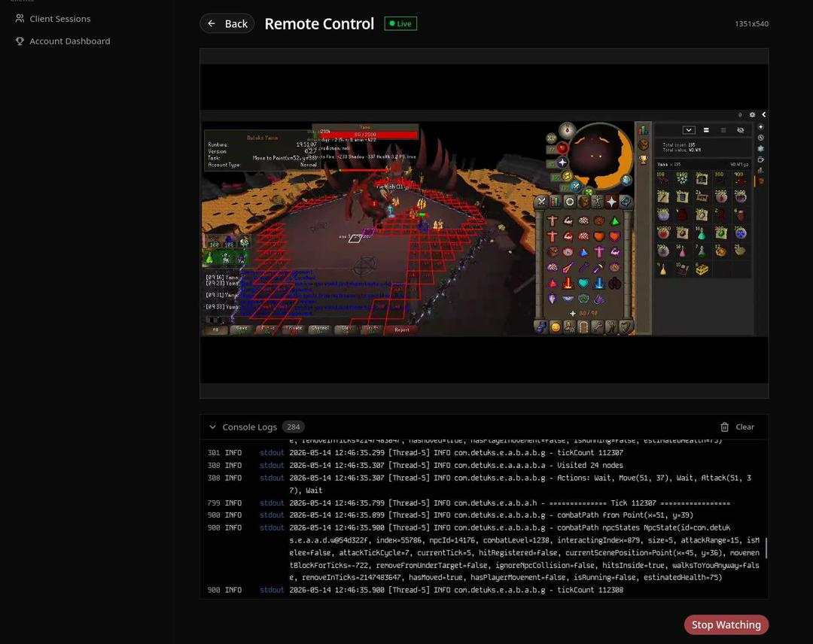Open the clan chat-channel tab
The image size is (813, 644).
540,327
